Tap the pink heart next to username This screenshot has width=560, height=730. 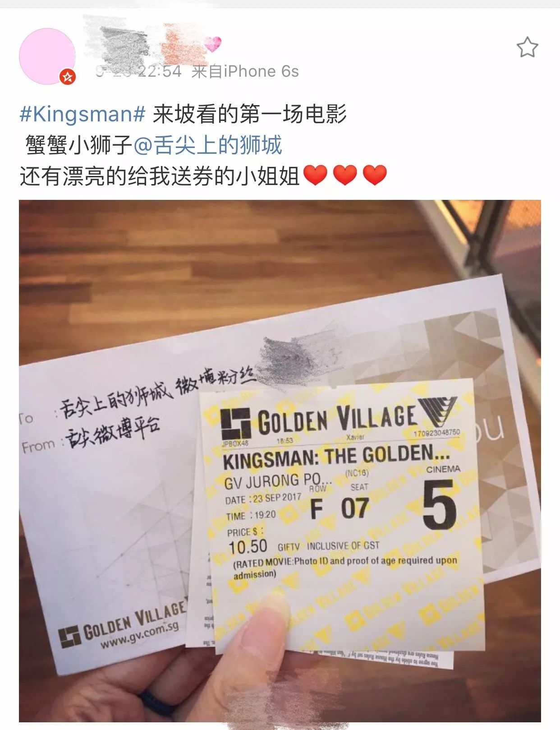(213, 44)
